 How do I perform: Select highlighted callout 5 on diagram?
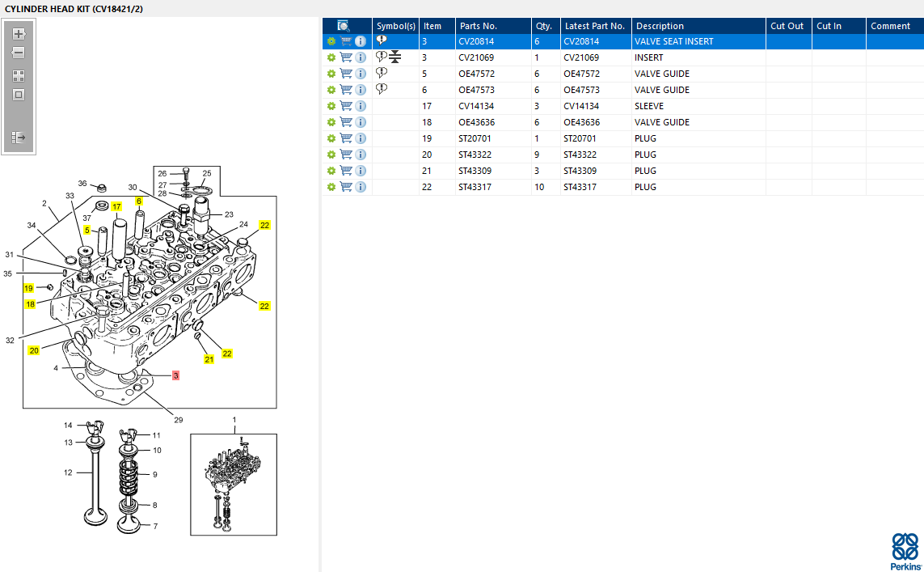87,230
